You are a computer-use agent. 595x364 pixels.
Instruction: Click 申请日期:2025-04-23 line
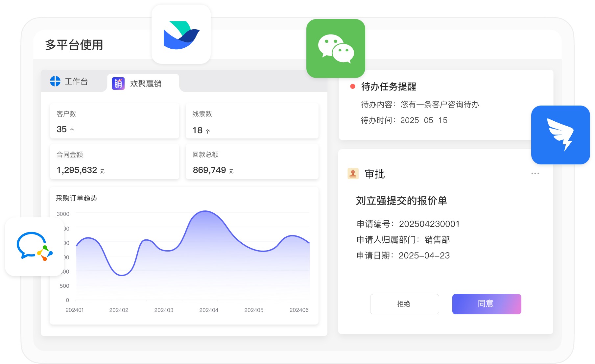(403, 255)
